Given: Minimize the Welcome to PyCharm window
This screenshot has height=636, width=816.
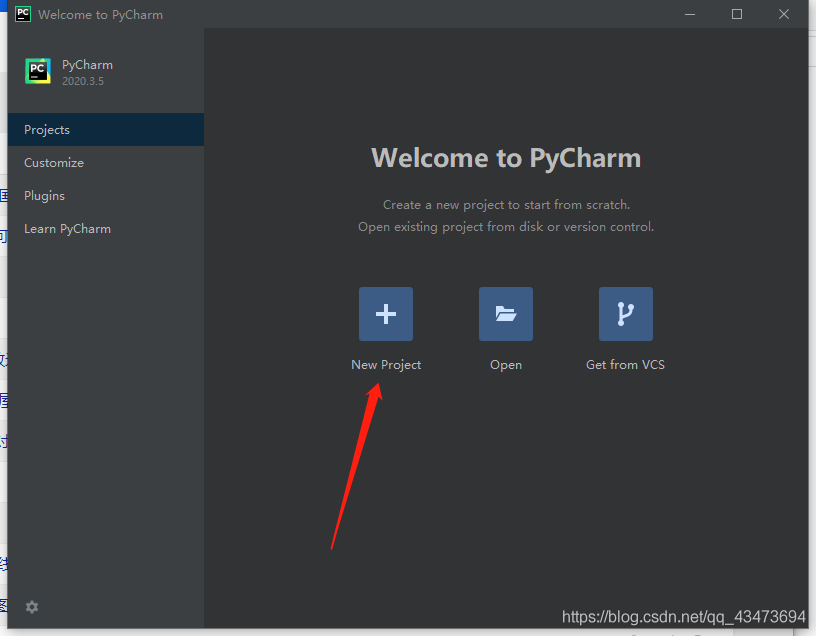Looking at the screenshot, I should (690, 14).
